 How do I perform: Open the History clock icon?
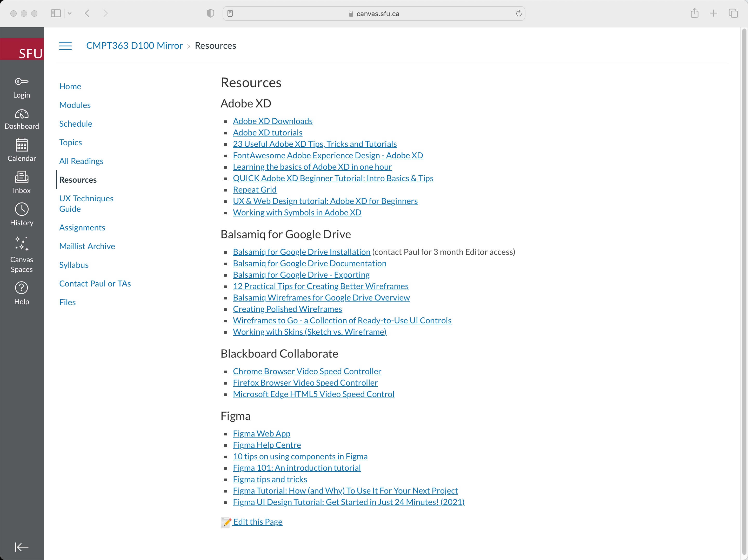coord(22,209)
